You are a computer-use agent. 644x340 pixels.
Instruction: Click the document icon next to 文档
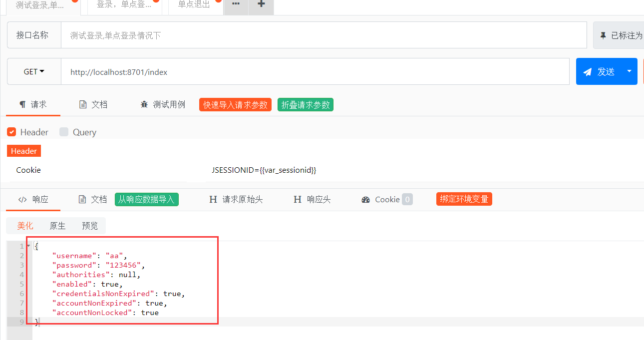pos(82,104)
